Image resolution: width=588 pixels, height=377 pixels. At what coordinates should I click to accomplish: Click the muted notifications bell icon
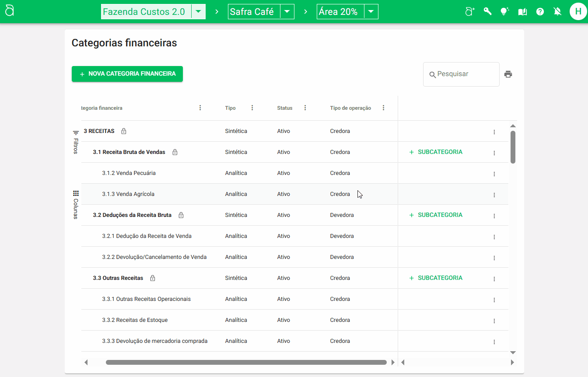pos(557,12)
